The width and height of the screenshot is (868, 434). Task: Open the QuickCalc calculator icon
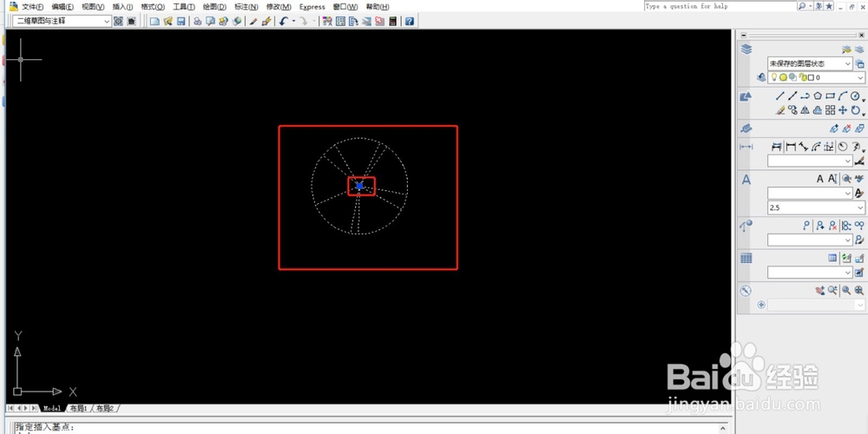pos(393,21)
